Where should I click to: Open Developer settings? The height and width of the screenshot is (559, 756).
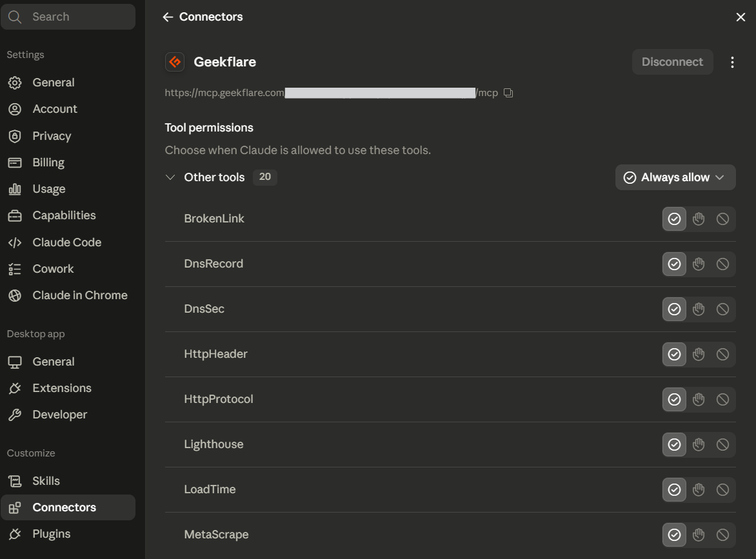click(68, 415)
